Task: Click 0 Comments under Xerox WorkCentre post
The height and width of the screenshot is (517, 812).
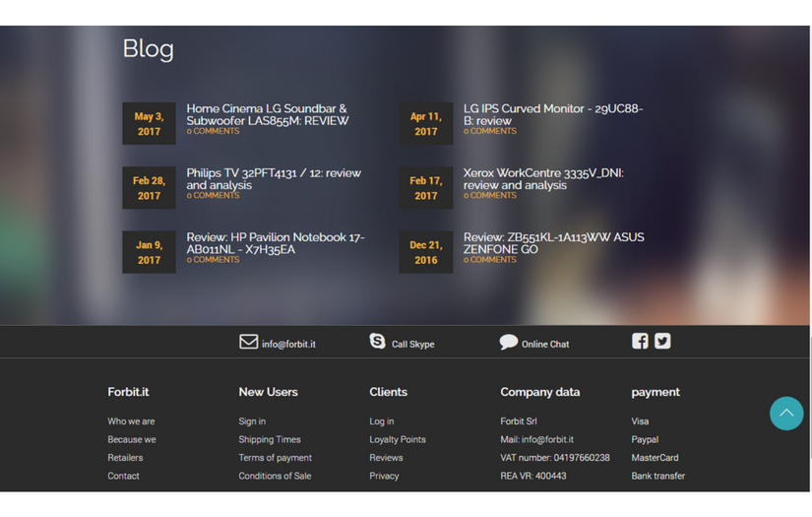Action: click(x=489, y=195)
